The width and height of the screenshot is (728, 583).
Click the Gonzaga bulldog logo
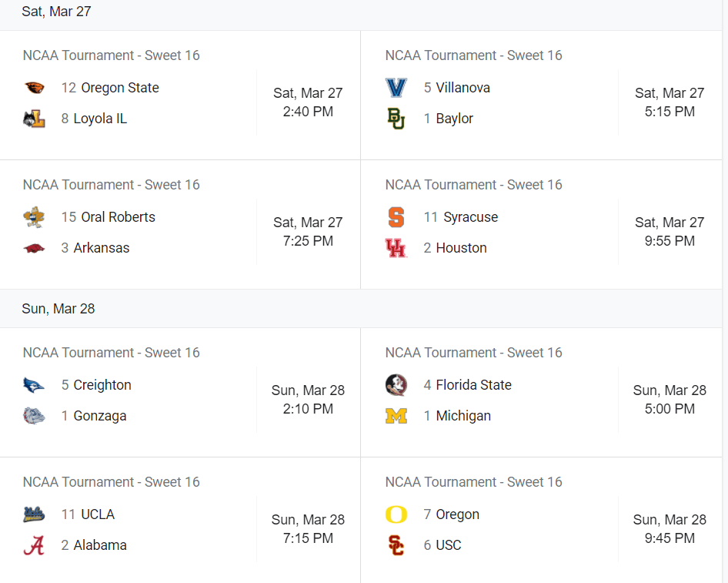pos(34,416)
